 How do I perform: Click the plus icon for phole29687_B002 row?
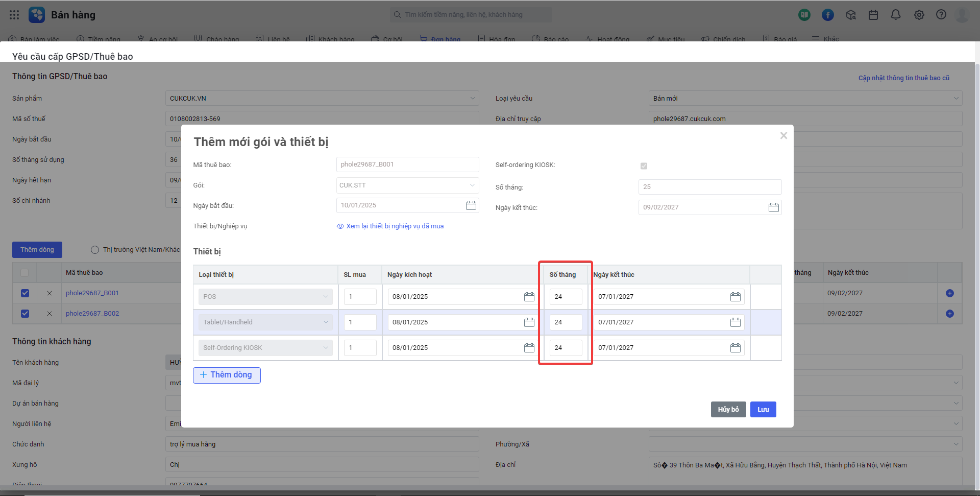tap(950, 314)
